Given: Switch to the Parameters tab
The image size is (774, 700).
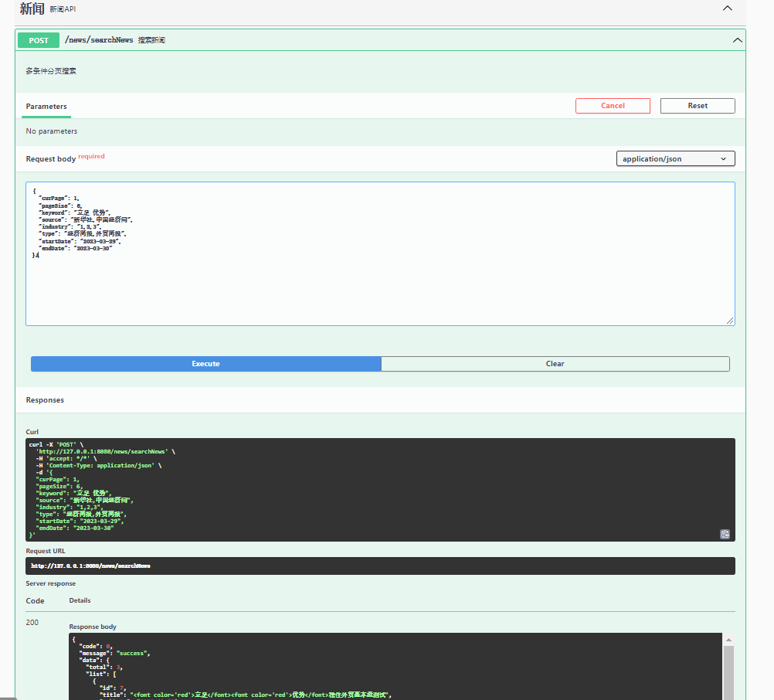Looking at the screenshot, I should [x=46, y=107].
